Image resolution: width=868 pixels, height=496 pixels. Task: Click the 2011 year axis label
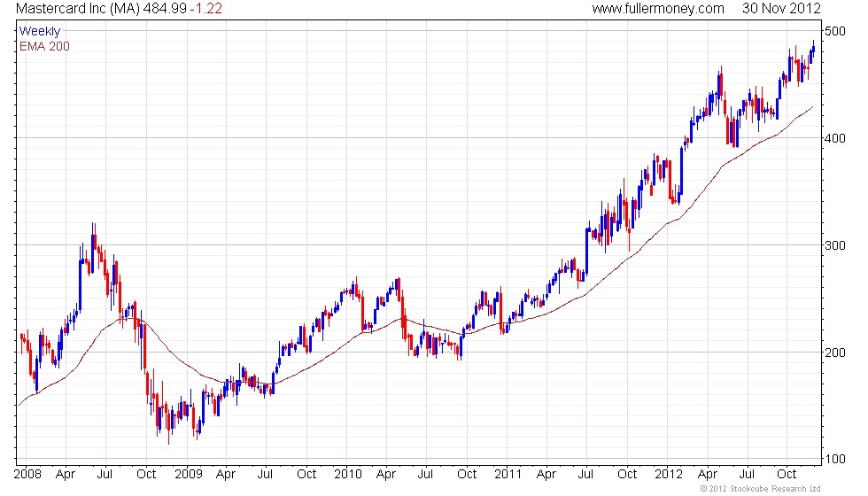tap(508, 474)
